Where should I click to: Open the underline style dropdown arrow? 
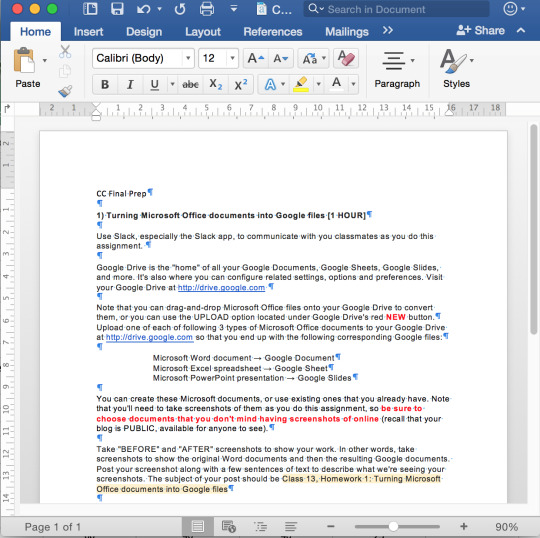(172, 84)
